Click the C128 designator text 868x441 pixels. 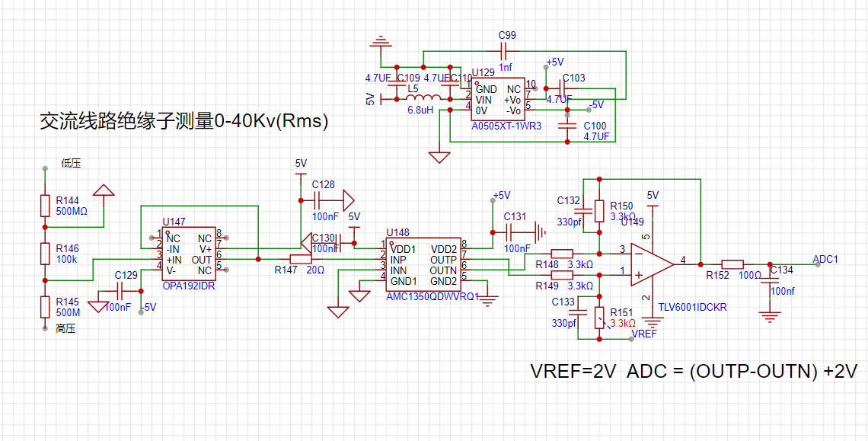[324, 184]
